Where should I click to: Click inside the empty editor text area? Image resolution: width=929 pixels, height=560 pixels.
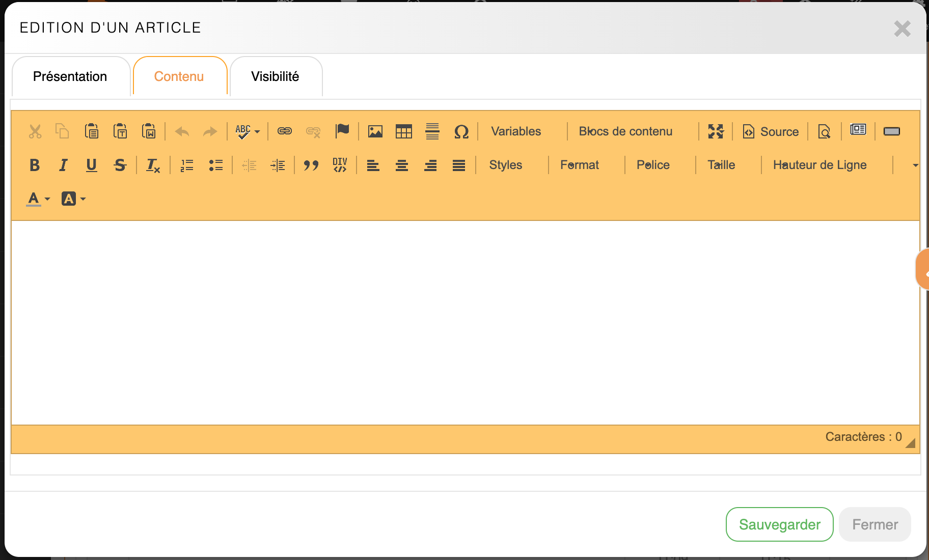point(465,322)
